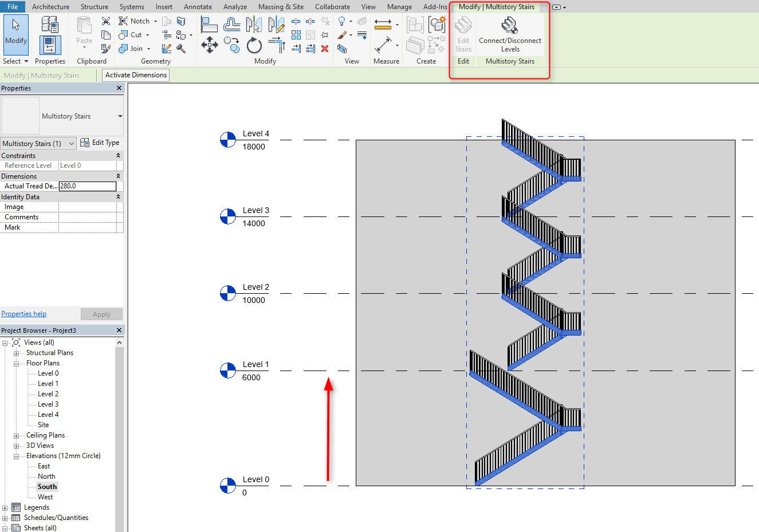
Task: Select the Match Type Properties tool
Action: point(105,49)
